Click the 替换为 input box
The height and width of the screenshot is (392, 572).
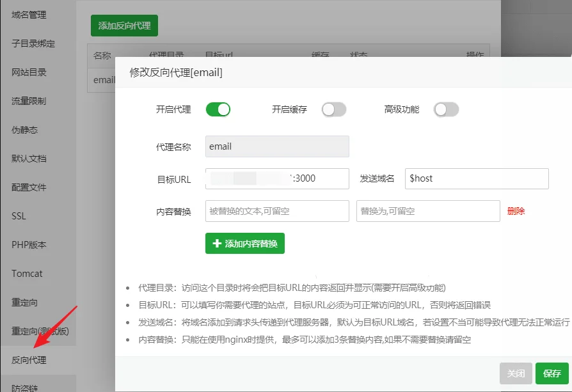pos(428,211)
